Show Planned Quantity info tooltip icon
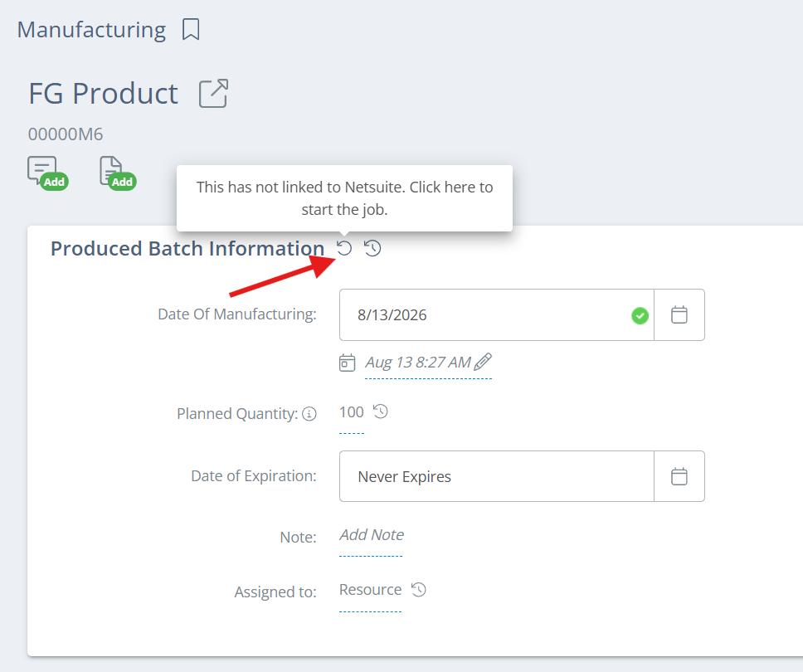This screenshot has height=672, width=803. (x=309, y=414)
